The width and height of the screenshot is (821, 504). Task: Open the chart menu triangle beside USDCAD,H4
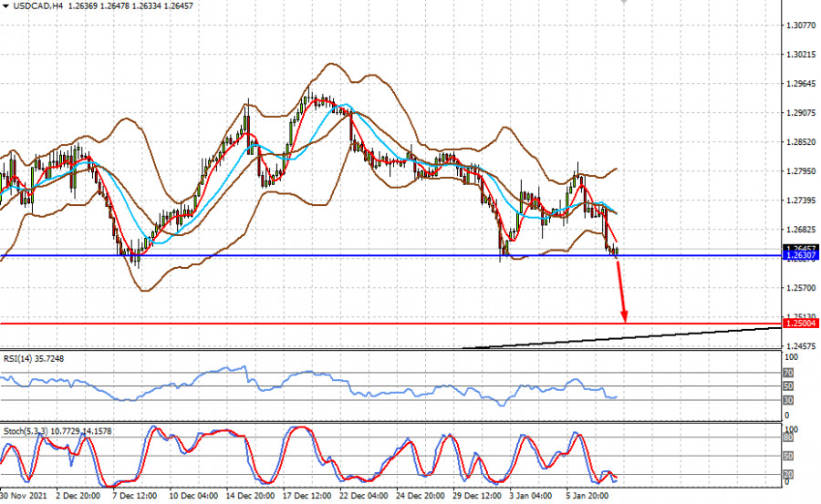pos(5,6)
